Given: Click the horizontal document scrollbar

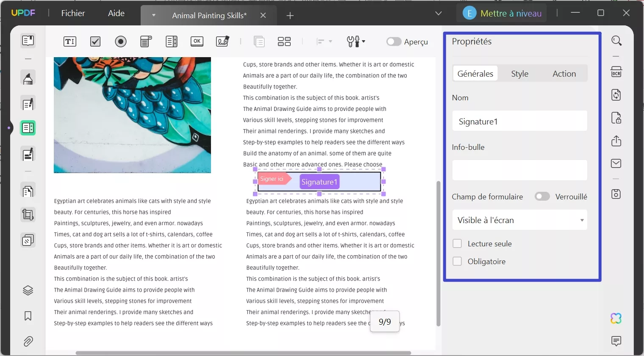Looking at the screenshot, I should tap(243, 353).
